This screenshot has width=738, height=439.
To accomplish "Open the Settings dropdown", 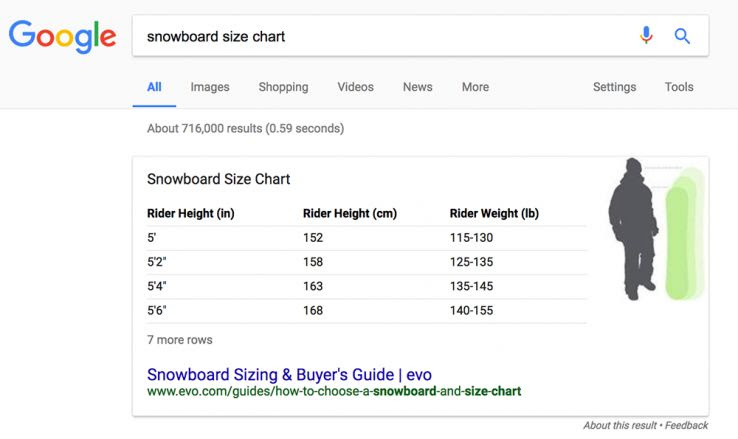I will coord(614,87).
